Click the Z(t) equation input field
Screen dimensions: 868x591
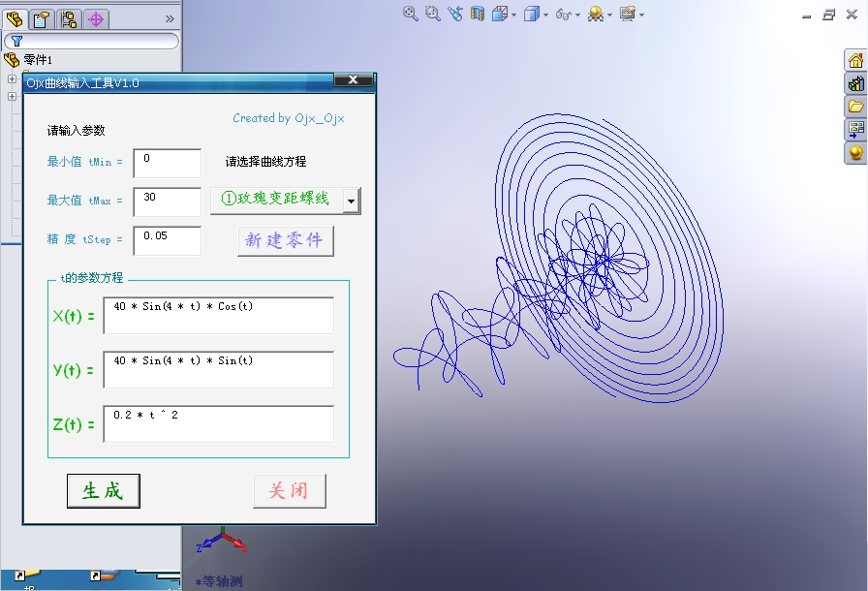click(x=219, y=424)
